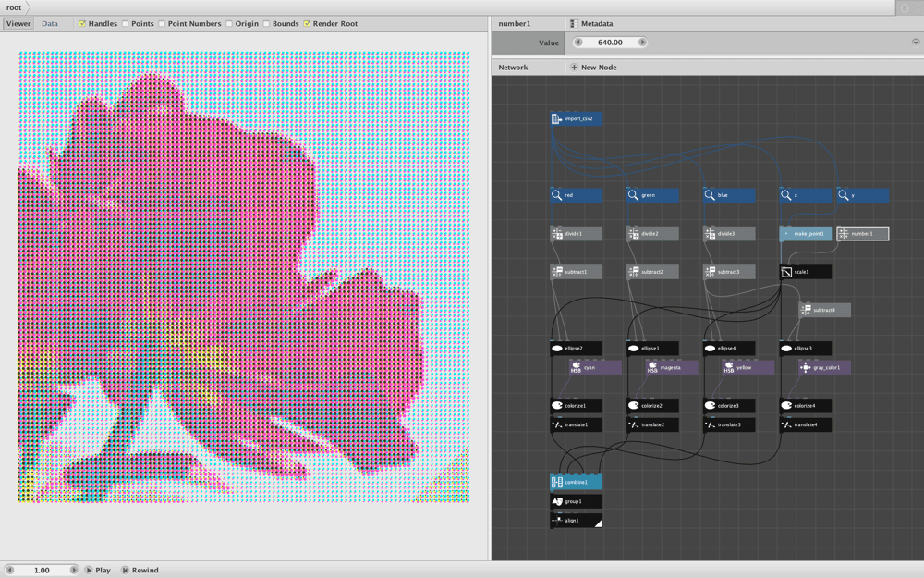Select the colorize4 node

806,406
